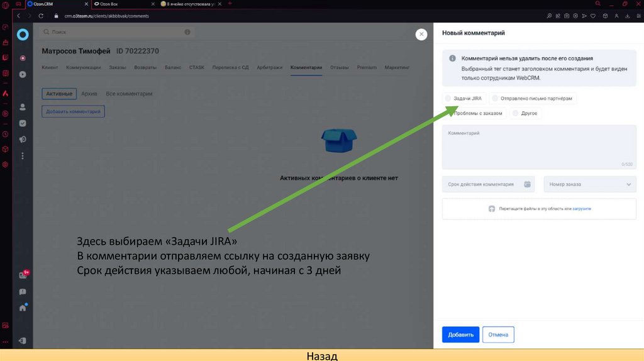Switch to the Ozon.CRM browser tab

[57, 4]
